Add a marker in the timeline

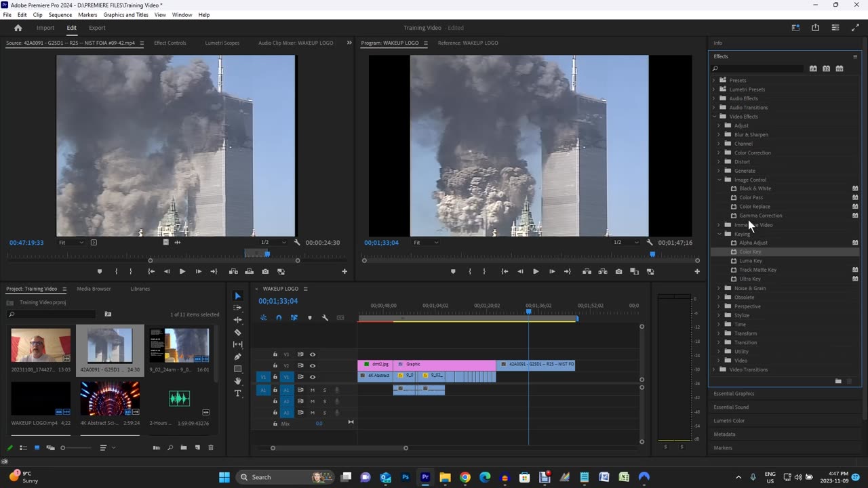(310, 318)
